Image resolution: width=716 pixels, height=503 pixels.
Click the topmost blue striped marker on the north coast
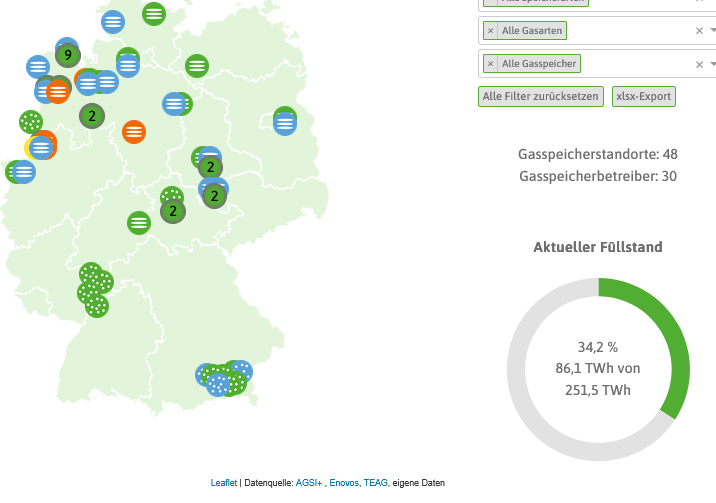[x=114, y=21]
